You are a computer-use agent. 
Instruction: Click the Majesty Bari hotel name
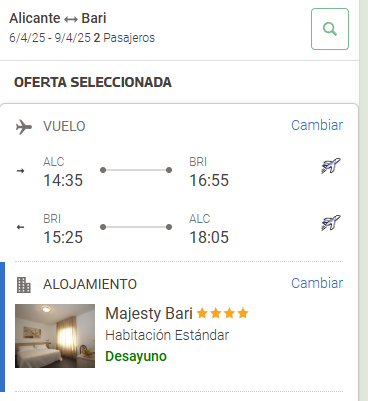coord(149,313)
